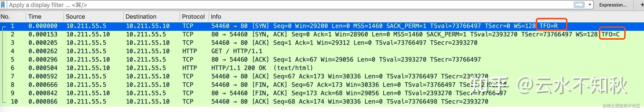Image resolution: width=644 pixels, height=112 pixels.
Task: Click the TFO=R option in packet 1
Action: pos(549,26)
